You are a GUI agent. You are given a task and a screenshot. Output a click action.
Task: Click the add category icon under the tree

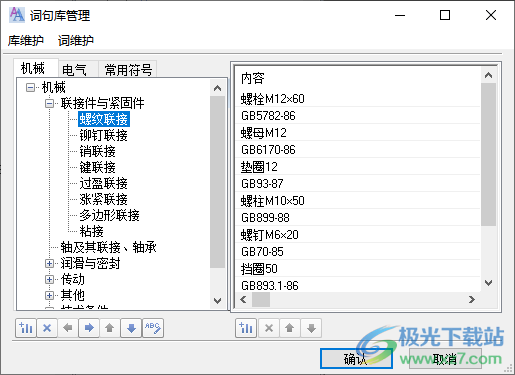click(x=26, y=328)
